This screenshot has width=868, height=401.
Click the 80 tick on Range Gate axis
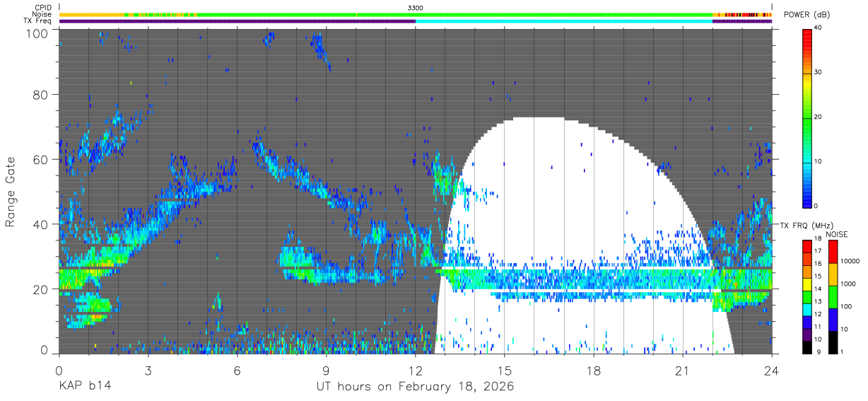click(x=42, y=95)
